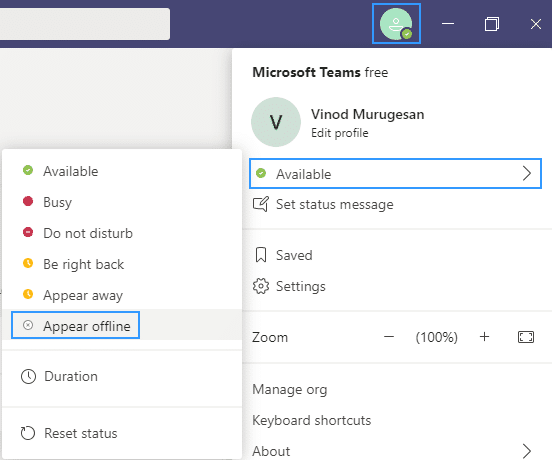The width and height of the screenshot is (552, 460).
Task: Click the Be right back yellow clock icon
Action: point(28,263)
